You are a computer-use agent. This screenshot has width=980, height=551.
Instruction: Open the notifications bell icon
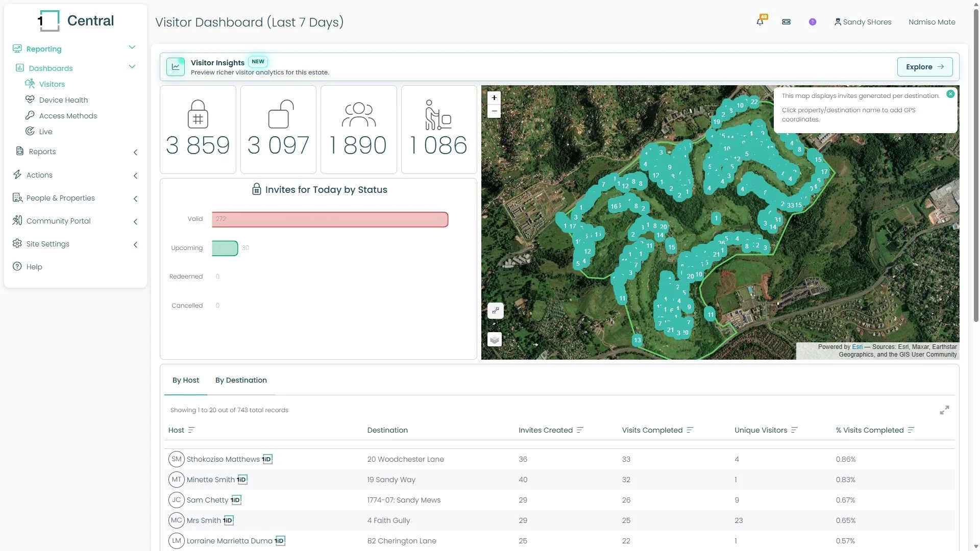pos(760,22)
